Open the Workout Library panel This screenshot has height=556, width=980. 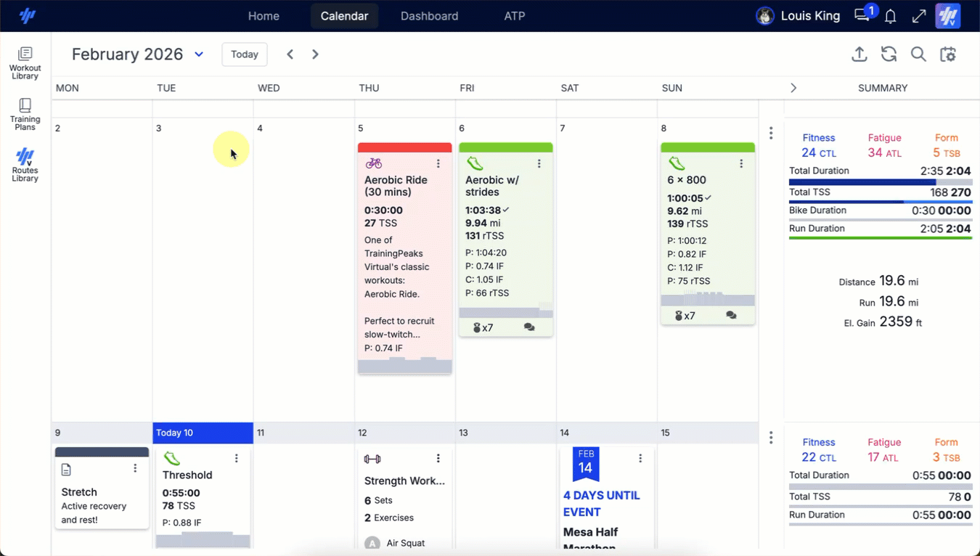coord(25,62)
